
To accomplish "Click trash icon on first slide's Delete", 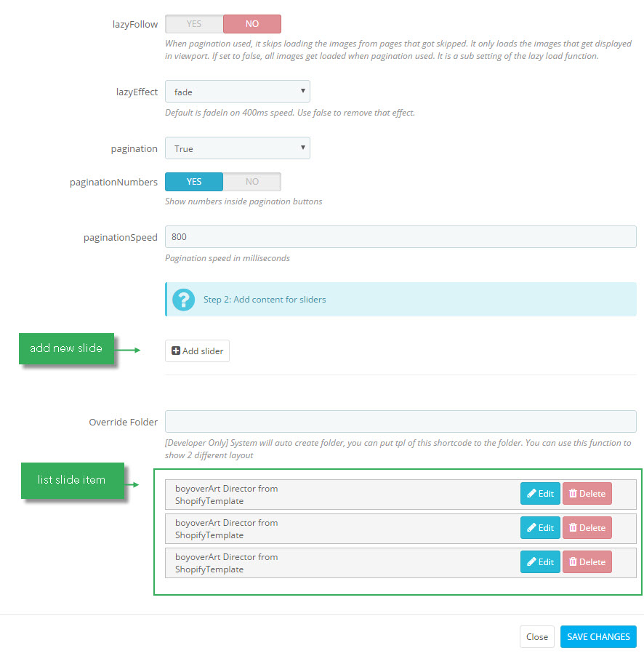I will pyautogui.click(x=573, y=493).
